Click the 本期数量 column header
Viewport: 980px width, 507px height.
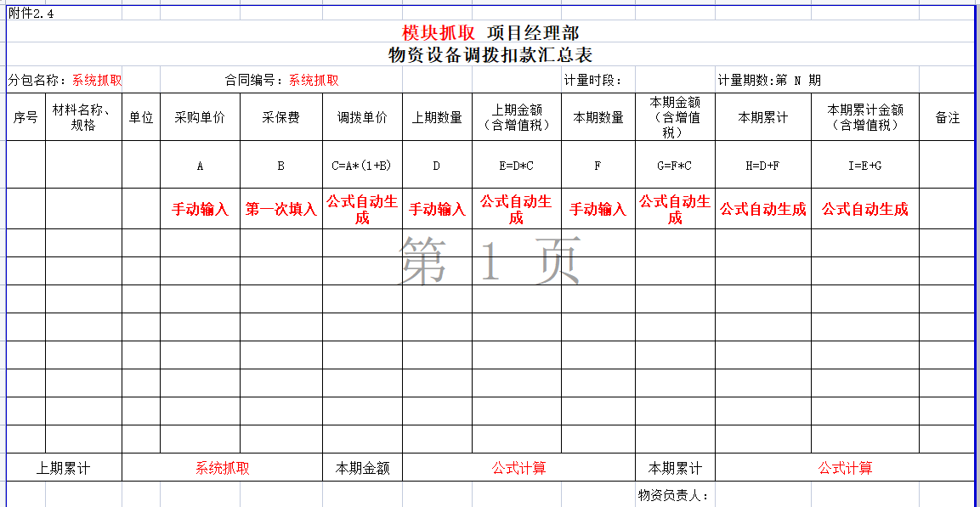[598, 115]
